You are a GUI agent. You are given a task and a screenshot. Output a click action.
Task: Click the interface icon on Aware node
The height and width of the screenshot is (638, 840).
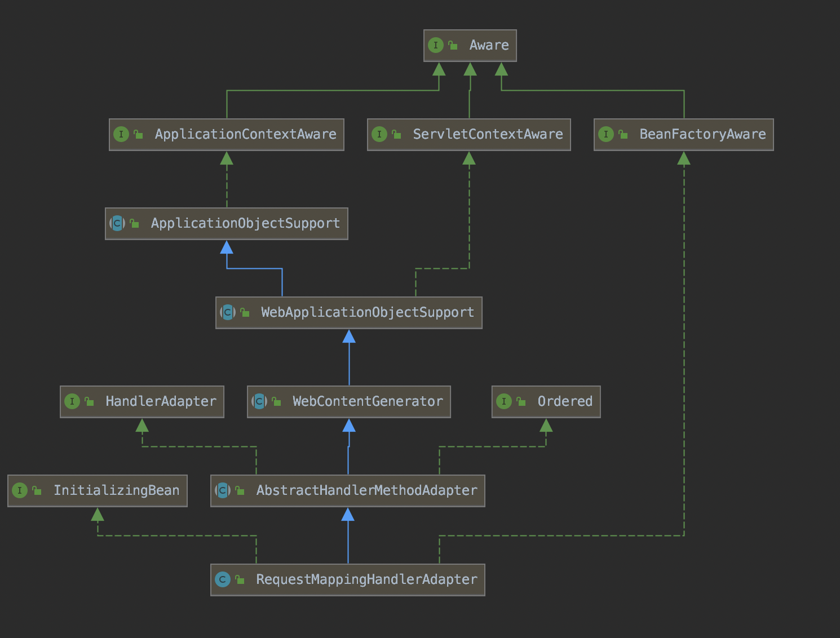coord(435,45)
